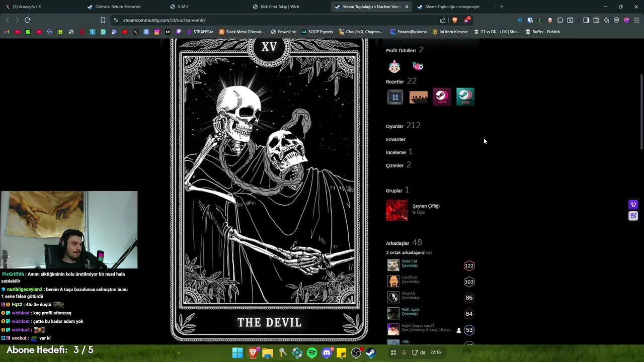Viewport: 644px width, 362px height.
Task: Bookmark this page with bookmark icon
Action: [x=103, y=20]
